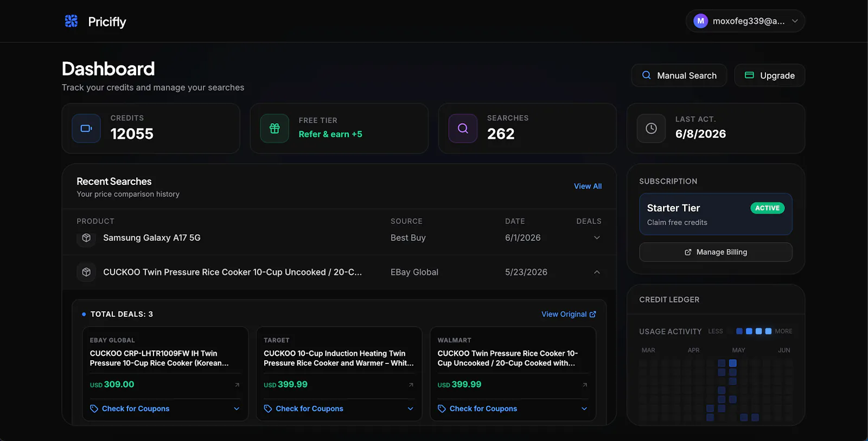Image resolution: width=868 pixels, height=441 pixels.
Task: Click the EBay Global source cell
Action: (414, 272)
